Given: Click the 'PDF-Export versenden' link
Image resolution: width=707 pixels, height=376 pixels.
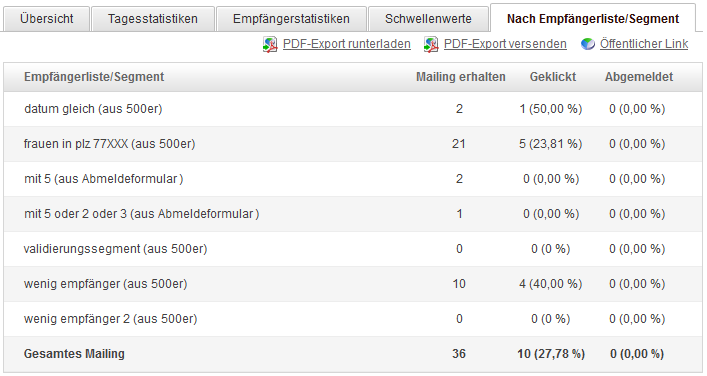Looking at the screenshot, I should point(505,44).
